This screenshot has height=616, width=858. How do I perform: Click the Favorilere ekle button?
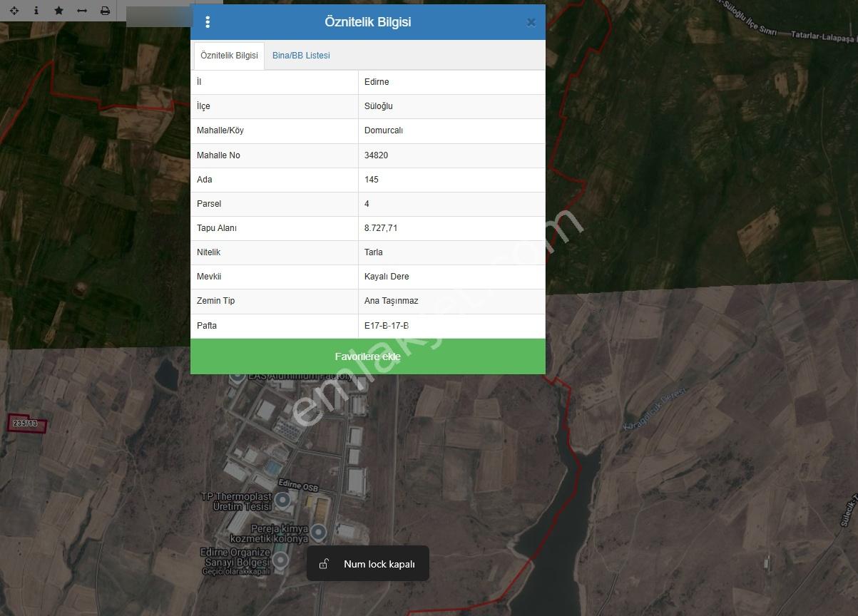click(368, 356)
